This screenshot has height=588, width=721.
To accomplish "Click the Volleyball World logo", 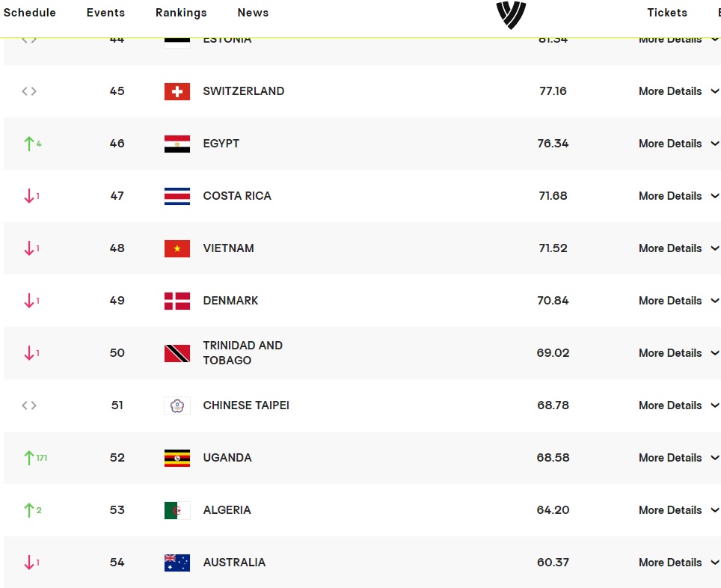I will pyautogui.click(x=511, y=15).
